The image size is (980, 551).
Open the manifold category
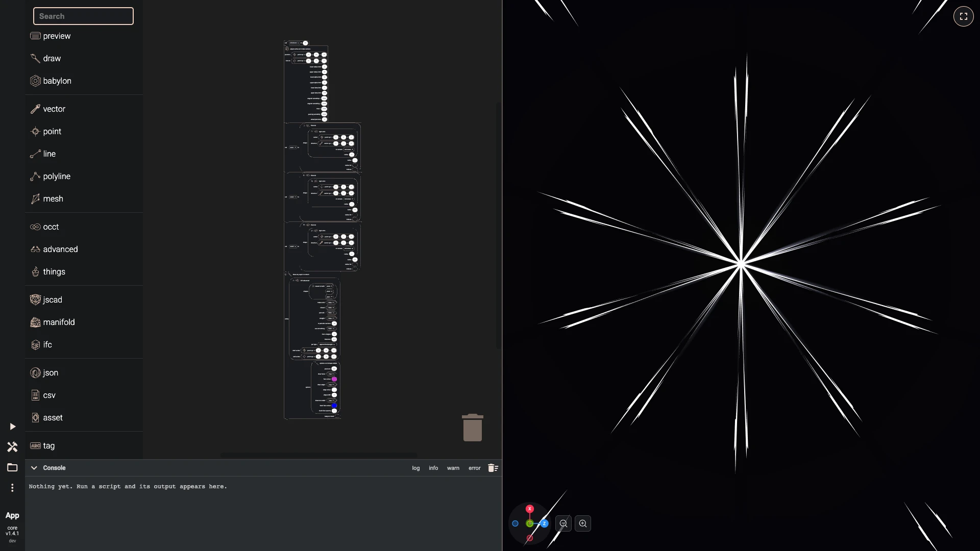coord(84,322)
